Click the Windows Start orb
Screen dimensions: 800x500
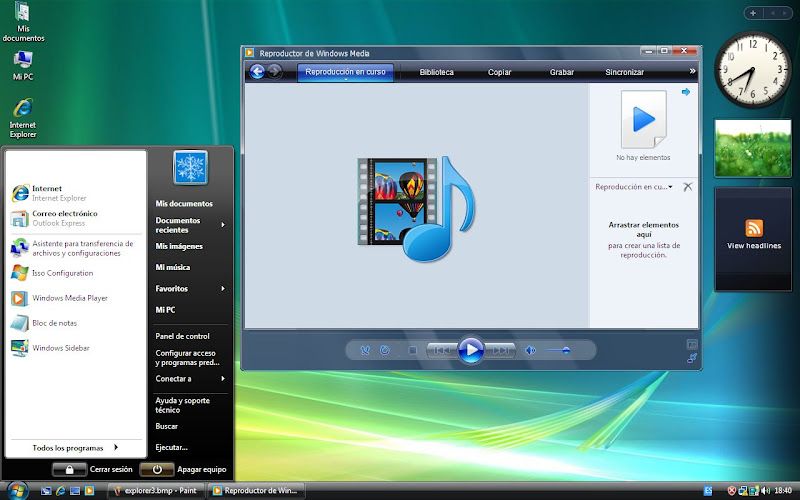[16, 490]
